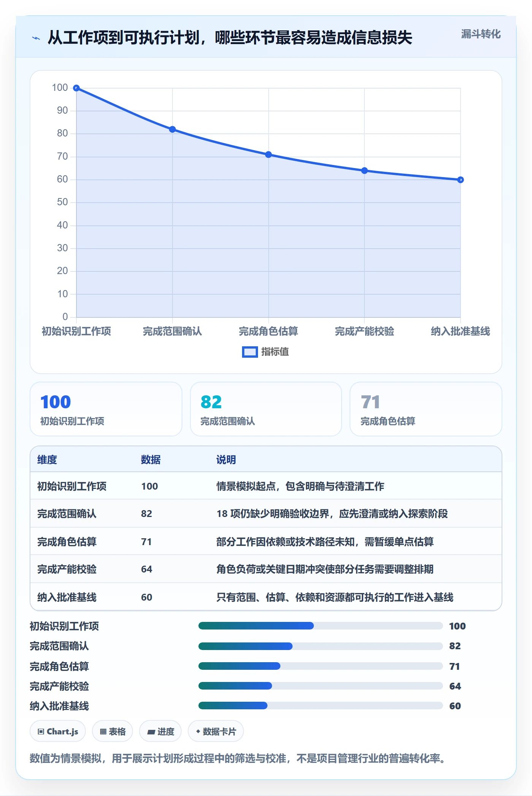Click the x-axis label 纳入批准基线
The width and height of the screenshot is (532, 796).
click(x=461, y=331)
